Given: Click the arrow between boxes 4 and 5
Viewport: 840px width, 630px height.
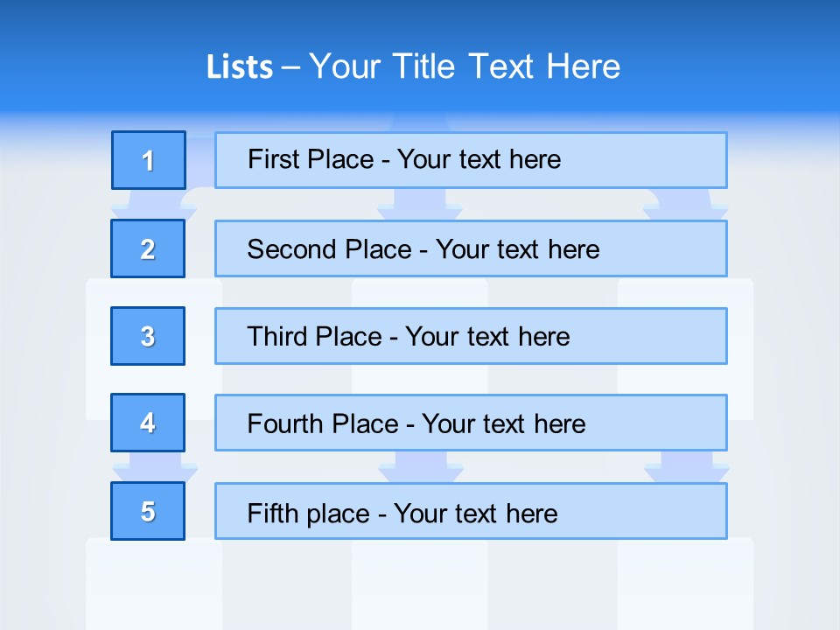Looking at the screenshot, I should tap(156, 466).
